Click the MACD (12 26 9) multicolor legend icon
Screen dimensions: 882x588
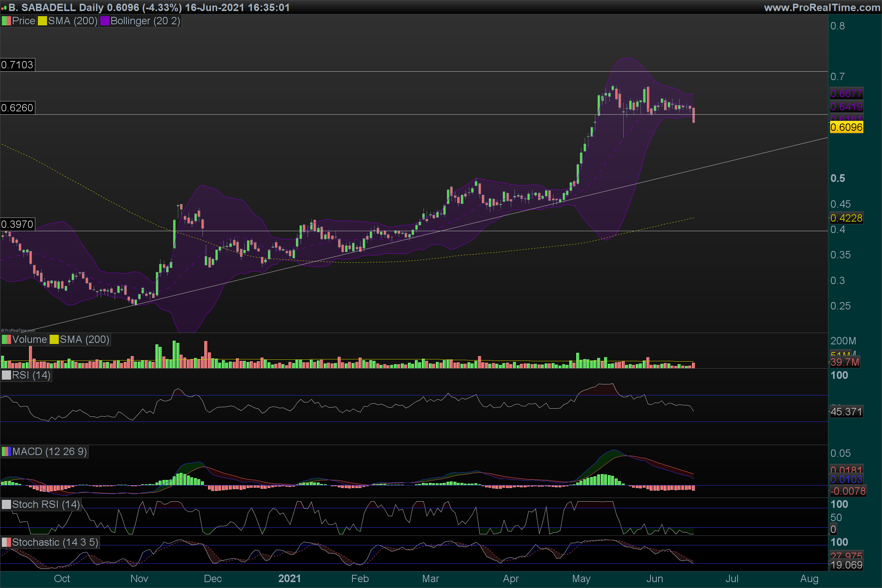[6, 452]
